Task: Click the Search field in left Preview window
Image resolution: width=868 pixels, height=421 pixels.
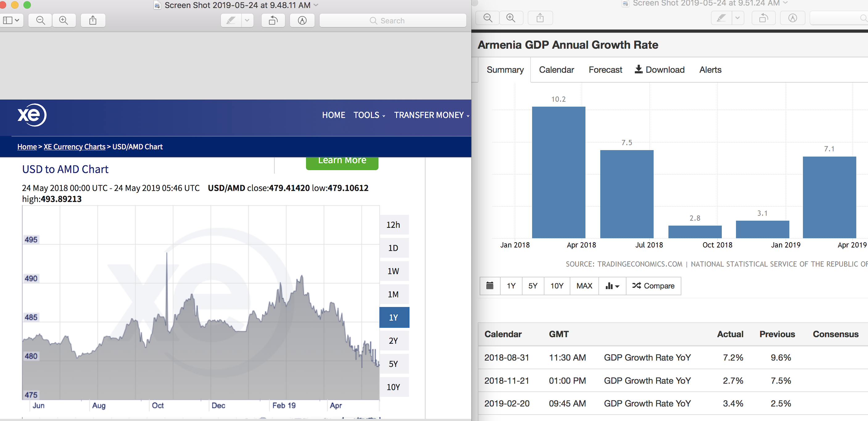Action: pyautogui.click(x=393, y=21)
